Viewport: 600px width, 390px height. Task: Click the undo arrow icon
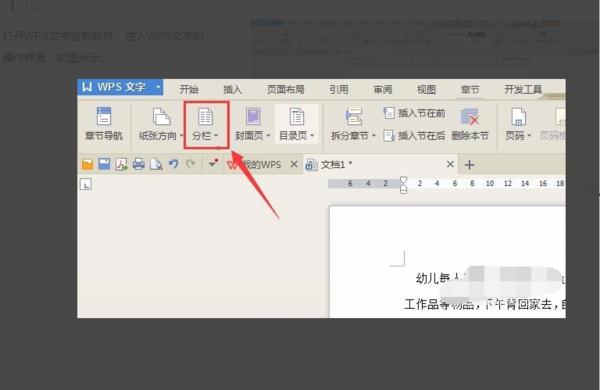pyautogui.click(x=174, y=164)
